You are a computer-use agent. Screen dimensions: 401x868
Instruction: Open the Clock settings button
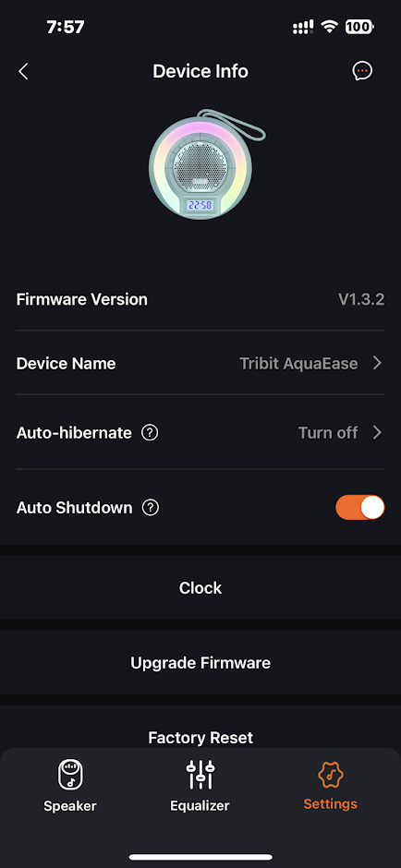(200, 587)
